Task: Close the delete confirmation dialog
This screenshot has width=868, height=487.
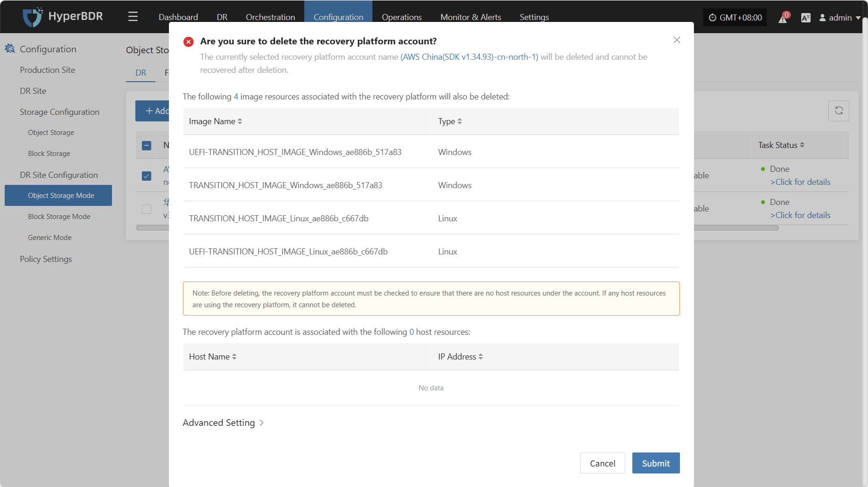Action: coord(677,40)
